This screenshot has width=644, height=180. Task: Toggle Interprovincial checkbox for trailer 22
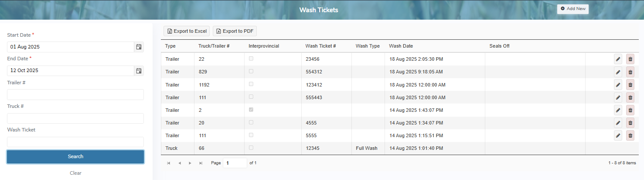251,59
